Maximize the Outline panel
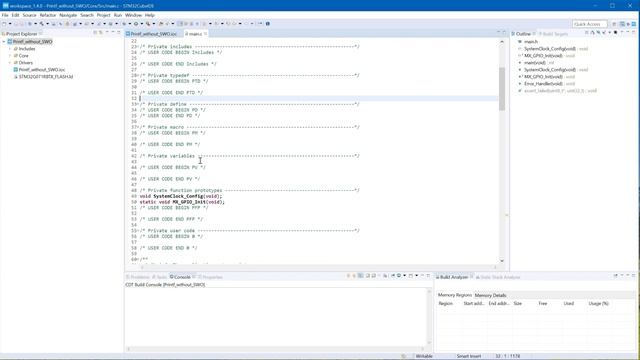Viewport: 640px width, 360px height. (634, 33)
